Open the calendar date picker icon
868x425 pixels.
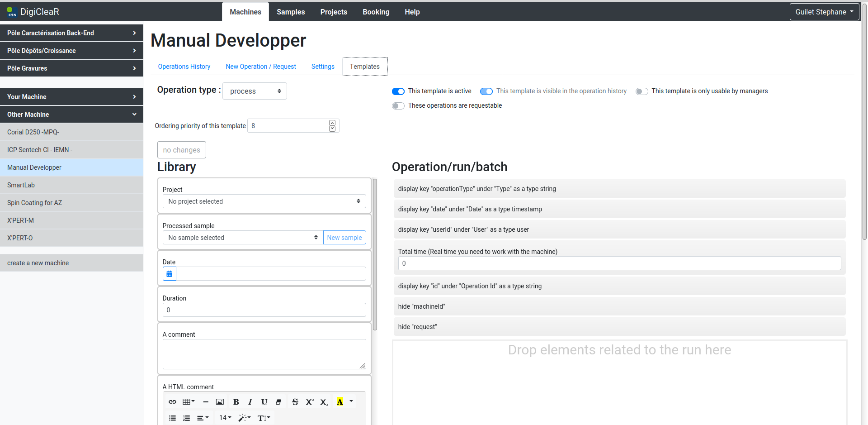169,274
